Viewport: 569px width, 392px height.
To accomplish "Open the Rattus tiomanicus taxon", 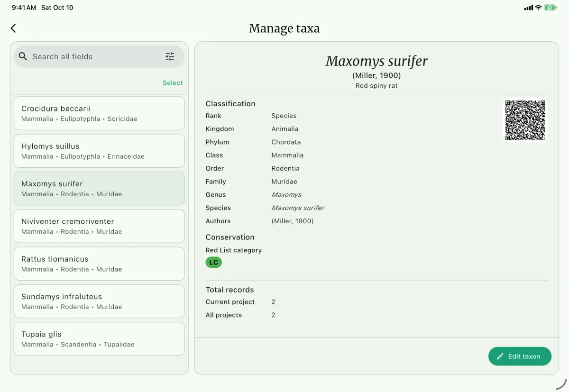I will 99,264.
